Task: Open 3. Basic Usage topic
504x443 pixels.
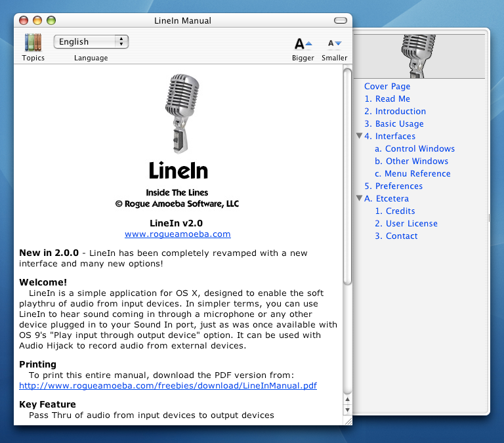Action: click(x=394, y=124)
